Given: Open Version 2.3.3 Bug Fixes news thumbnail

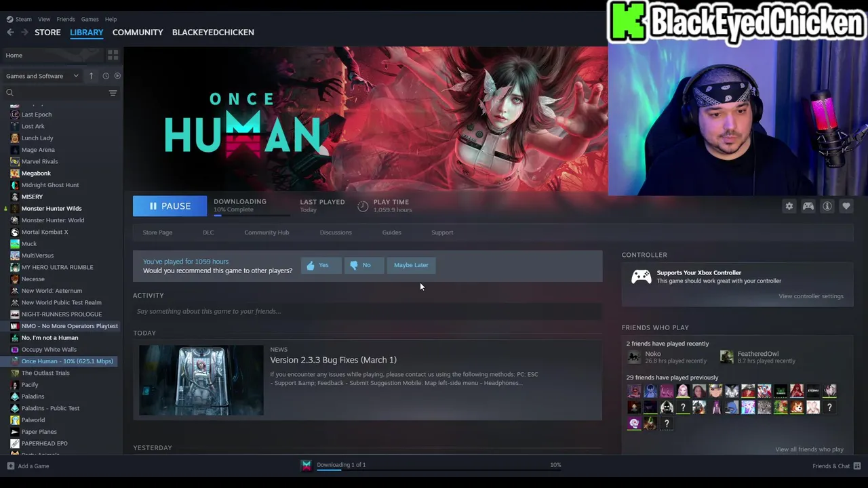Looking at the screenshot, I should point(201,380).
